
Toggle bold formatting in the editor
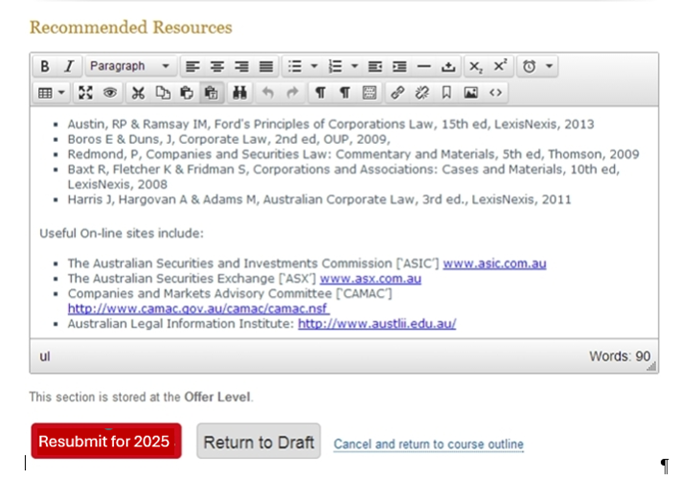click(x=45, y=66)
